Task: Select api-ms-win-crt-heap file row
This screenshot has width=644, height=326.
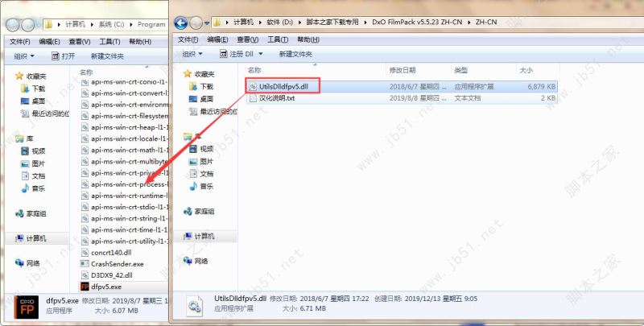Action: pyautogui.click(x=125, y=127)
